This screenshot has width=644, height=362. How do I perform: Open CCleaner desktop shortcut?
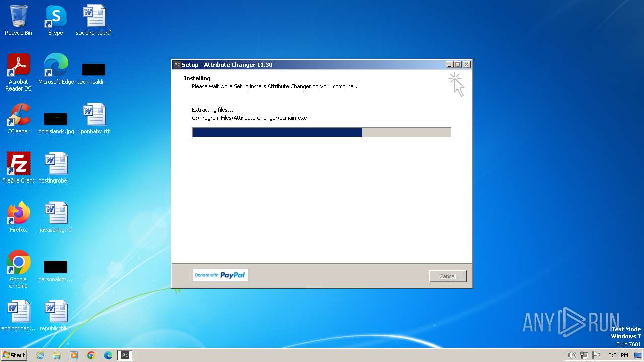tap(18, 118)
